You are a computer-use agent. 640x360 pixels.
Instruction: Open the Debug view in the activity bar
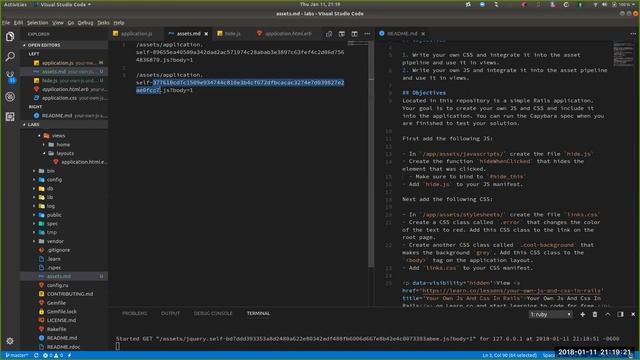pos(10,97)
